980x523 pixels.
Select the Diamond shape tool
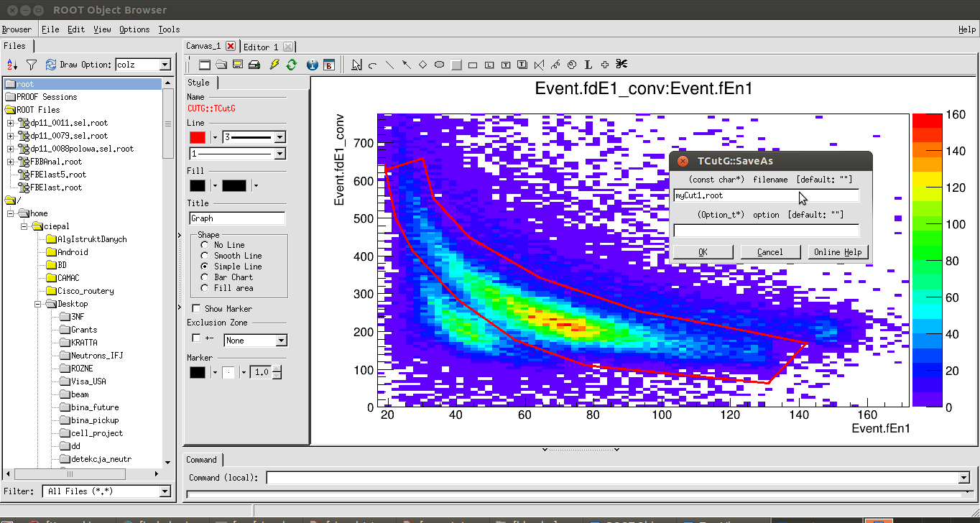click(x=422, y=65)
